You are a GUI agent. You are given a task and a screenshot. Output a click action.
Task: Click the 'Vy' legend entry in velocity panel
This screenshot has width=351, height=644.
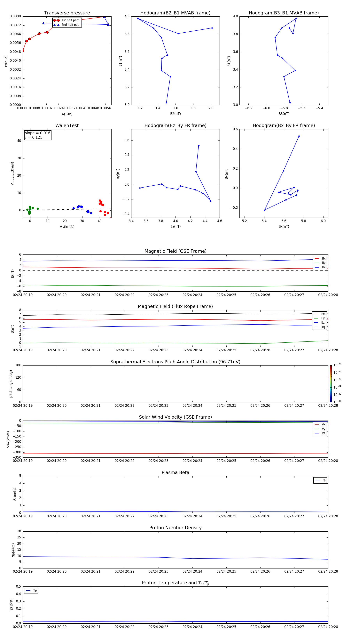point(320,429)
